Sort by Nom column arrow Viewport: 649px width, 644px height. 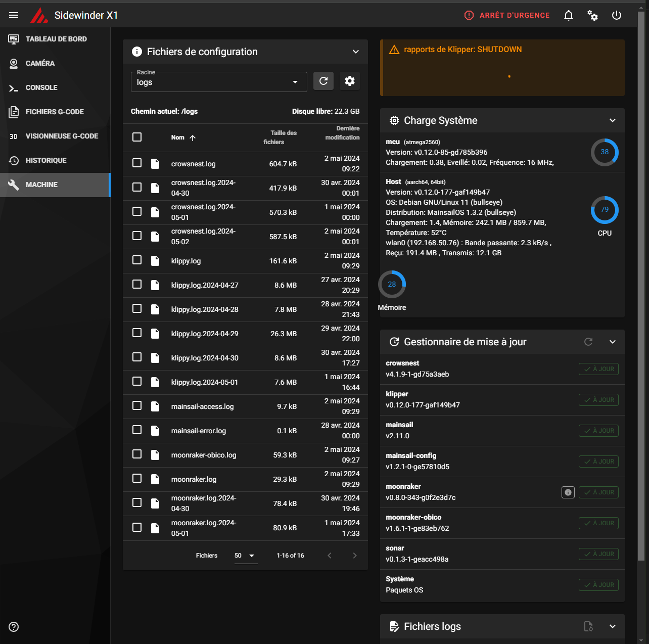193,137
